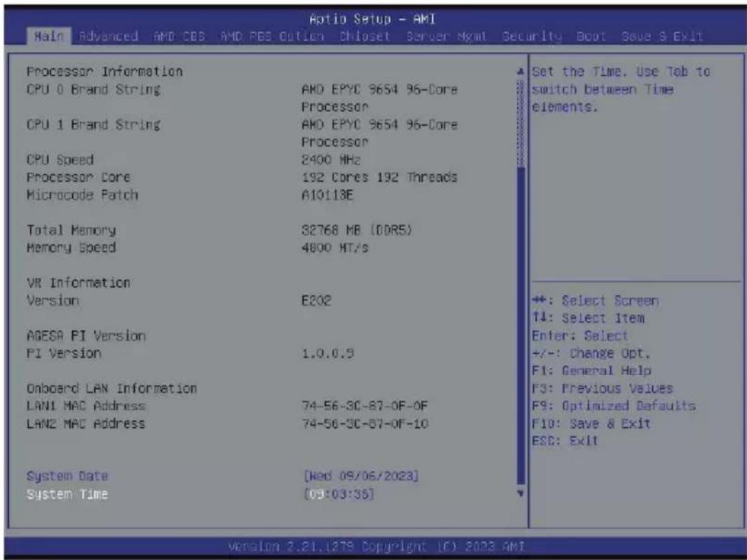Click the CPU 0 Brand String label
The width and height of the screenshot is (747, 560).
click(93, 89)
